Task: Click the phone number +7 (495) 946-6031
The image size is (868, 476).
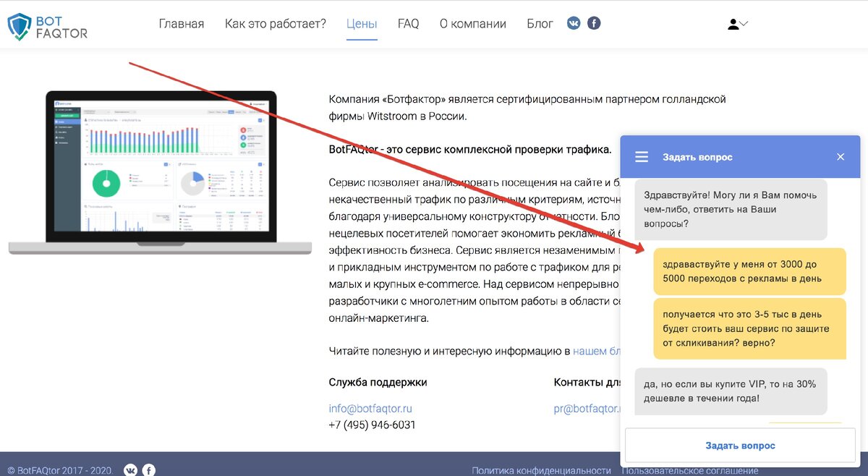Action: 372,425
